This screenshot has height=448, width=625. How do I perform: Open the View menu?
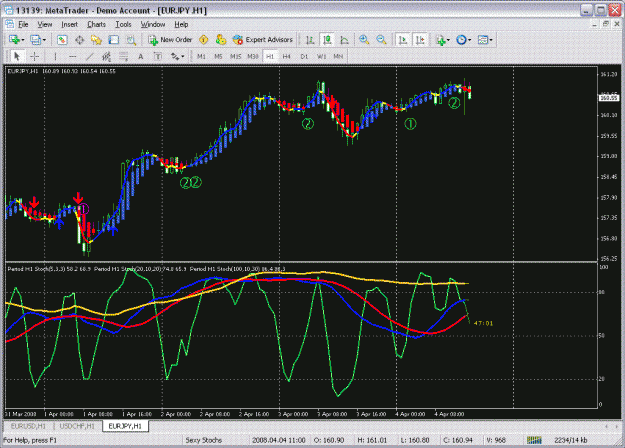pyautogui.click(x=45, y=24)
